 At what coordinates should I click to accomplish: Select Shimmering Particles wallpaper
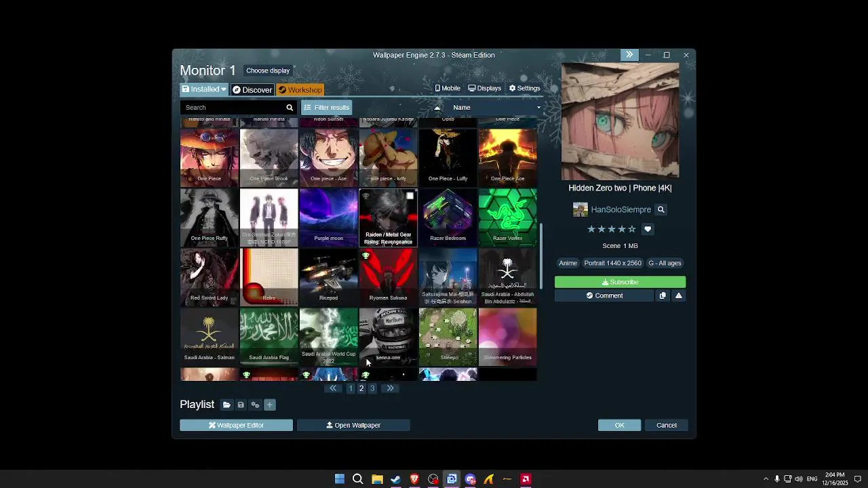click(507, 337)
